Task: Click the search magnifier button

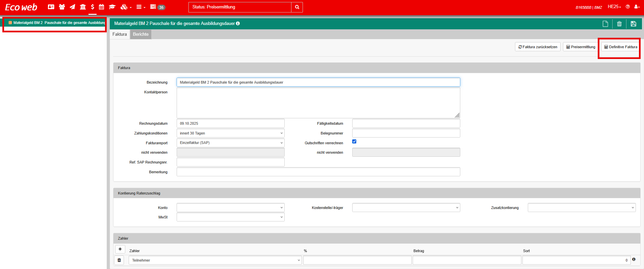Action: coord(297,7)
